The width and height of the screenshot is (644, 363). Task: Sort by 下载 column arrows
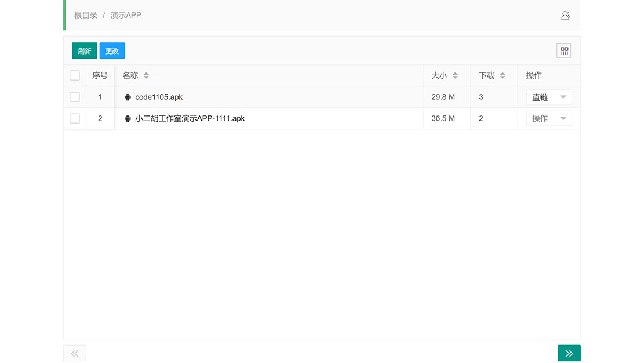click(503, 76)
